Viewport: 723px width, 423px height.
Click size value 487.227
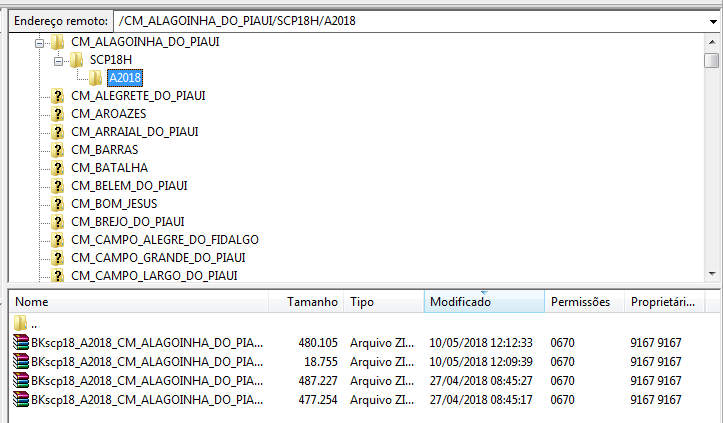[318, 381]
